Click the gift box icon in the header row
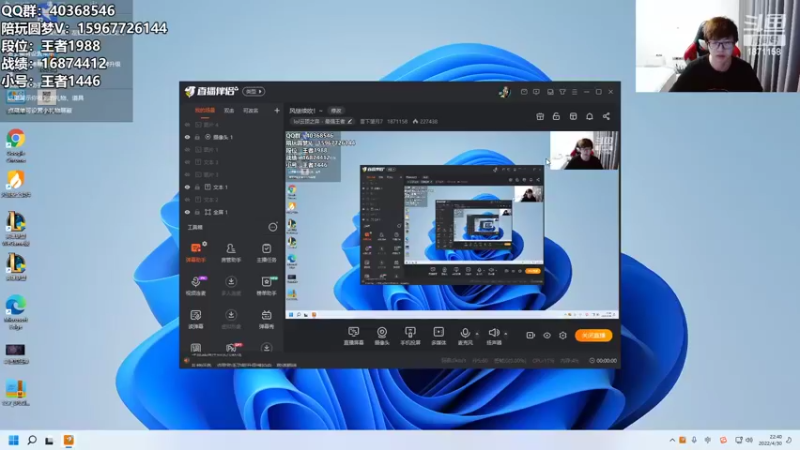The width and height of the screenshot is (800, 450). click(x=540, y=116)
